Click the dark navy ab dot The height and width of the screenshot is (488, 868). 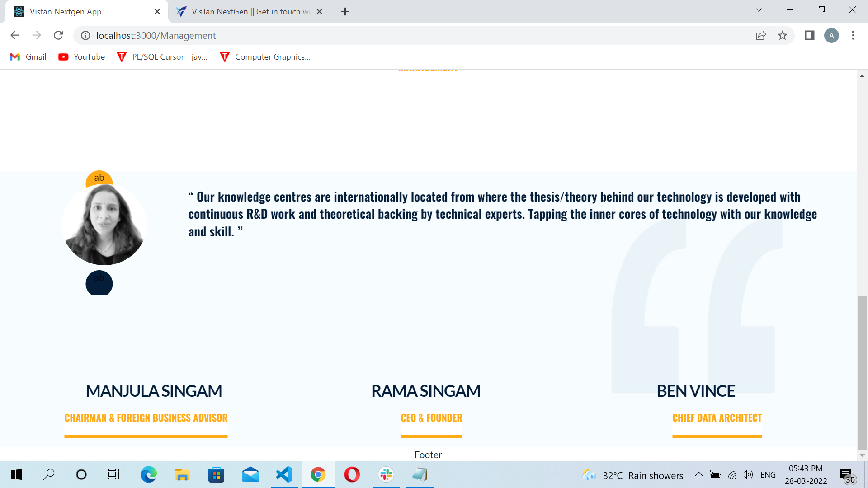pos(99,283)
